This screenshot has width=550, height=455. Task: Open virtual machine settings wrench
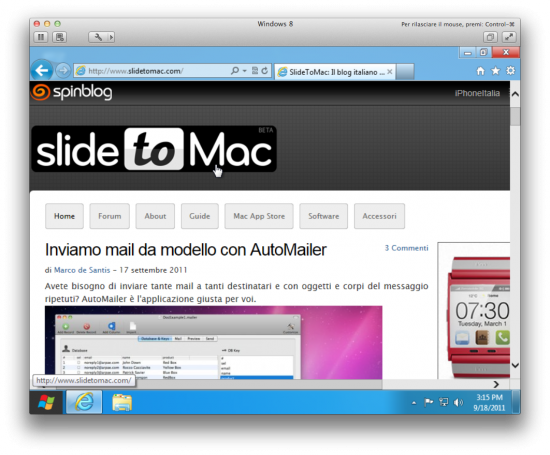point(98,37)
